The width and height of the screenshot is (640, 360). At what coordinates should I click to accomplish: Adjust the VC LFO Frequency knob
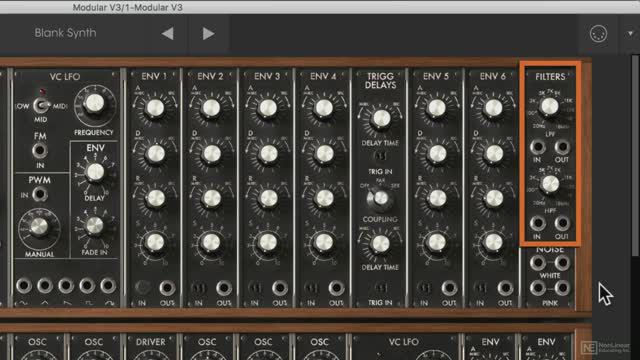click(94, 104)
